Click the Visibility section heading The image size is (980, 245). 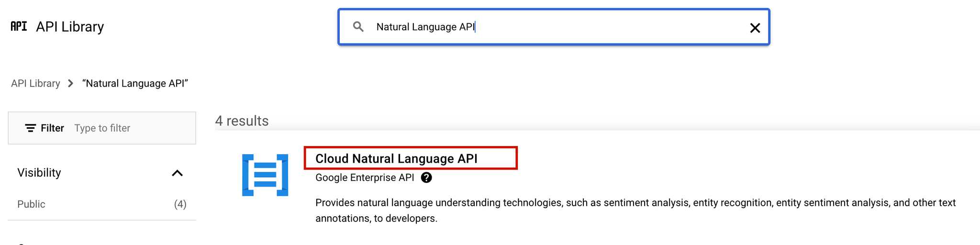click(39, 173)
